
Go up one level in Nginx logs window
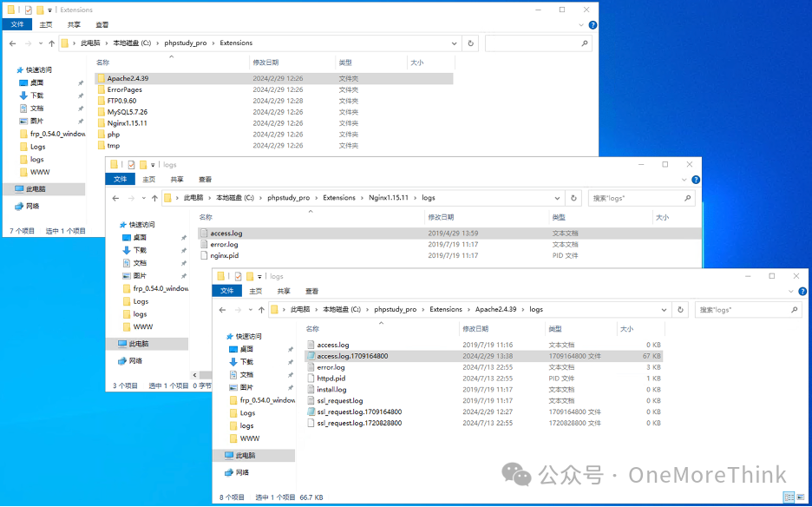pyautogui.click(x=154, y=198)
